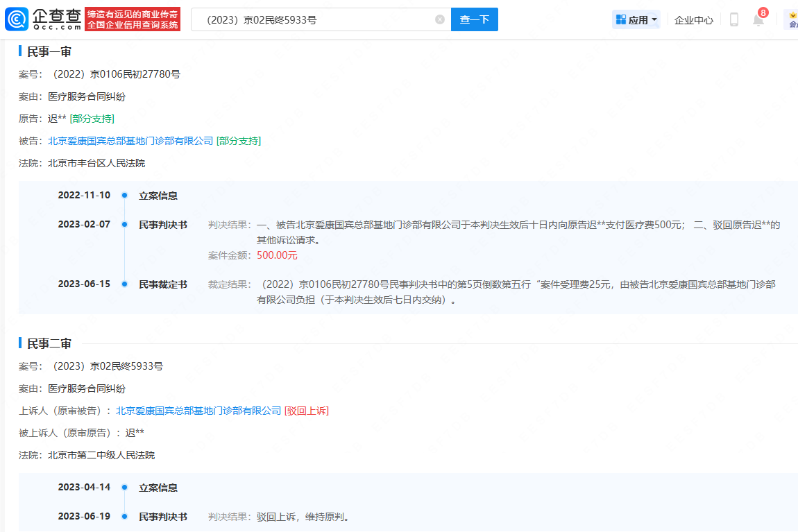Open 企业中心 in the header
This screenshot has width=798, height=532.
click(694, 20)
